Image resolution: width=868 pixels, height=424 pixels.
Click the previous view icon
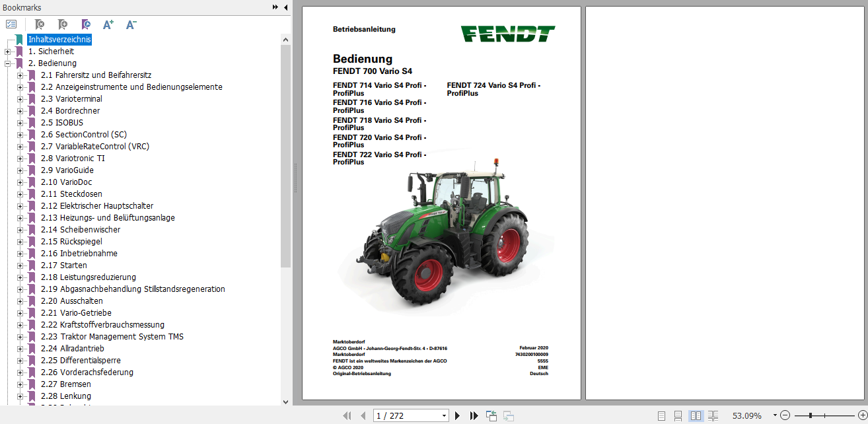(491, 415)
